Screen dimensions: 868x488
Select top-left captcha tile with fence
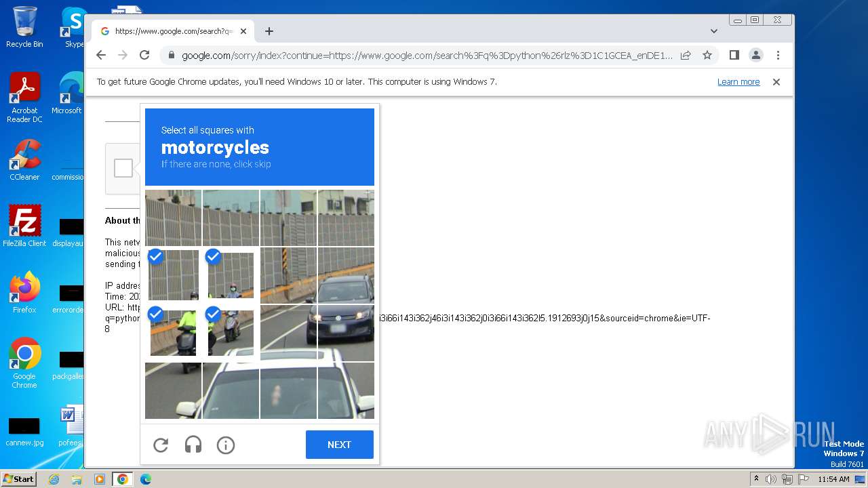click(x=173, y=218)
